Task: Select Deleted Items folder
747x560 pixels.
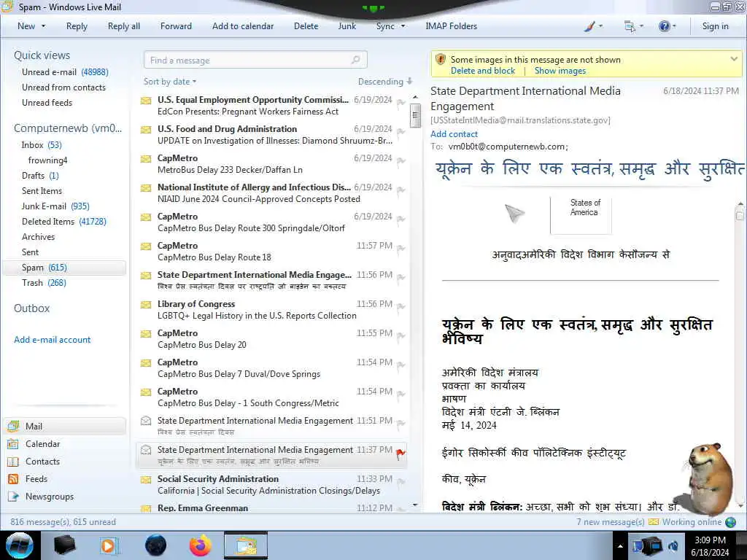Action: click(x=64, y=222)
